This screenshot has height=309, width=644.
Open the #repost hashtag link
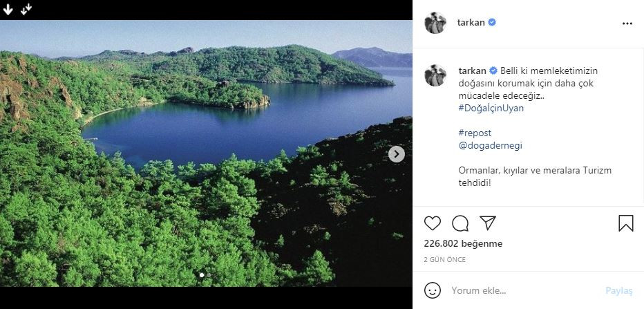tap(475, 133)
